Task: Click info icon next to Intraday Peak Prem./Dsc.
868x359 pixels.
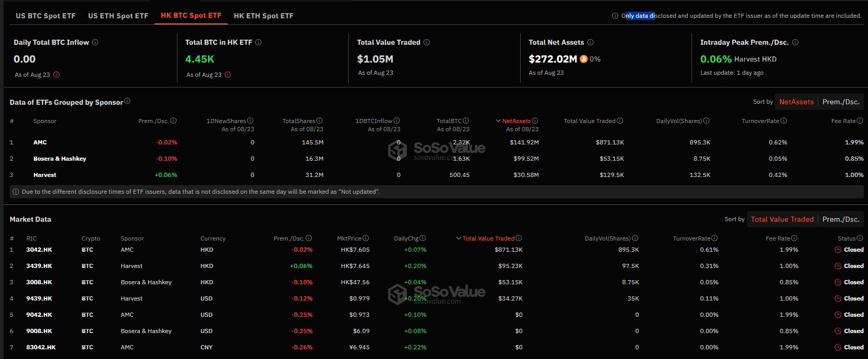Action: (795, 42)
